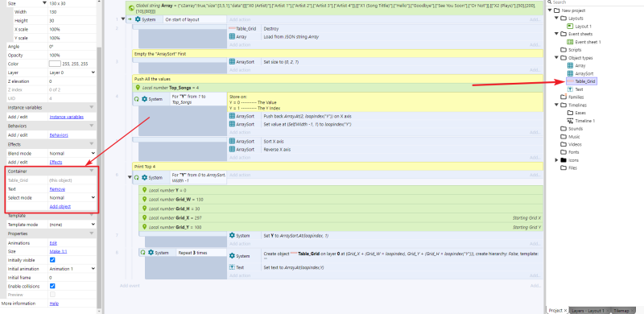Click Add event at bottom of sheet

click(x=130, y=285)
